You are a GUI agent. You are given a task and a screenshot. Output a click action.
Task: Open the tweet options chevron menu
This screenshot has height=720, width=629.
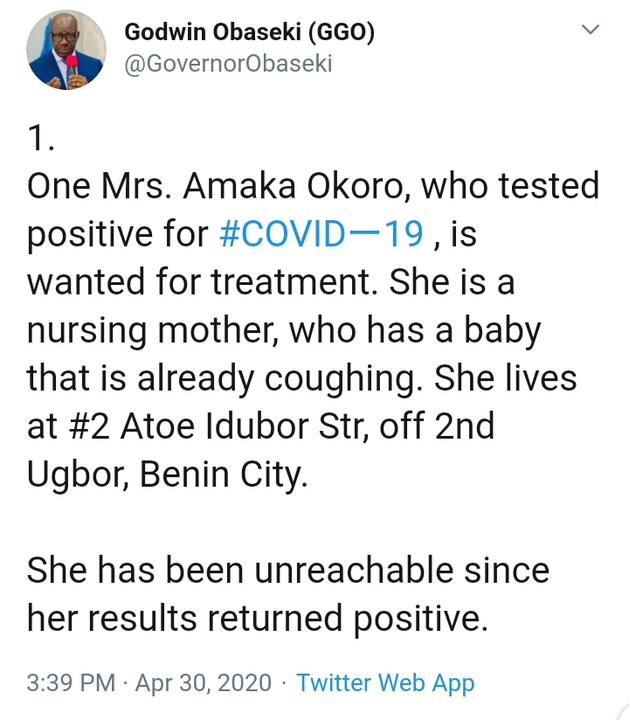(x=591, y=31)
